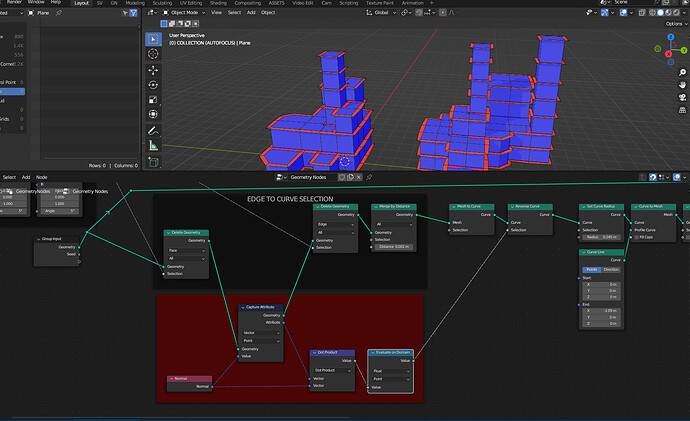690x421 pixels.
Task: Select Direction mode in Curve Line node
Action: click(611, 270)
